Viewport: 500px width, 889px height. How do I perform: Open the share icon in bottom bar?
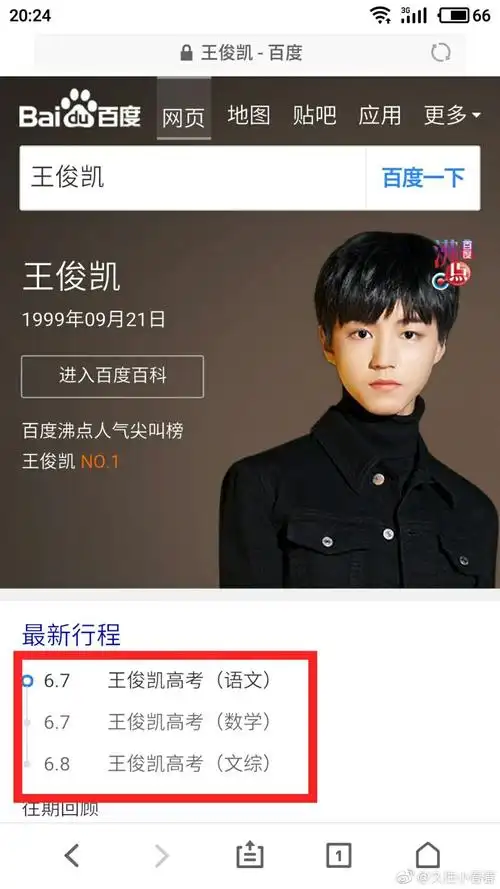250,855
